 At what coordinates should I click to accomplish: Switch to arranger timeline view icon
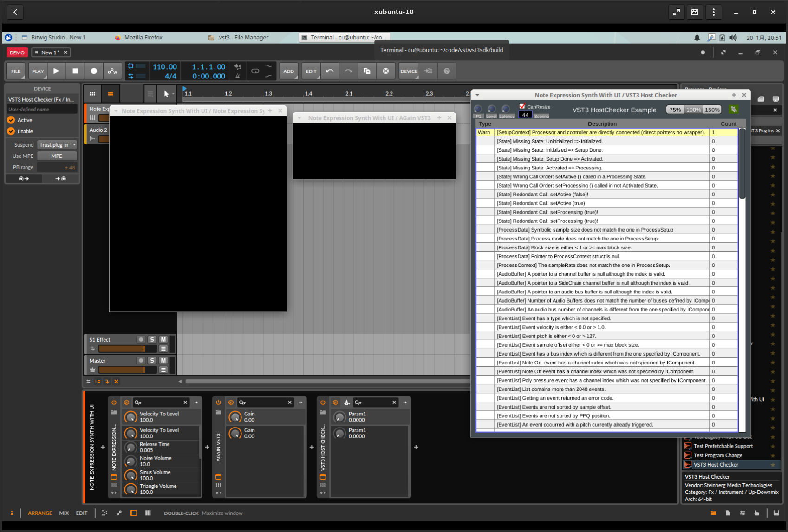point(111,94)
